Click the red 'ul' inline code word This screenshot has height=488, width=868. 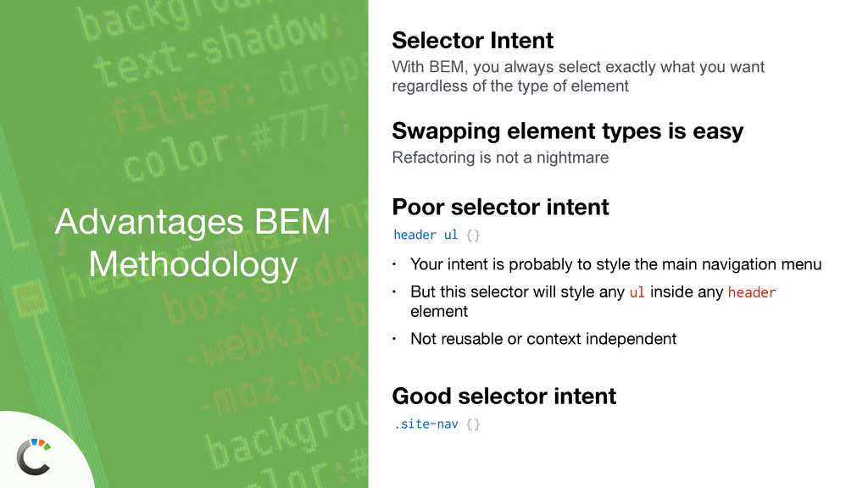[637, 292]
